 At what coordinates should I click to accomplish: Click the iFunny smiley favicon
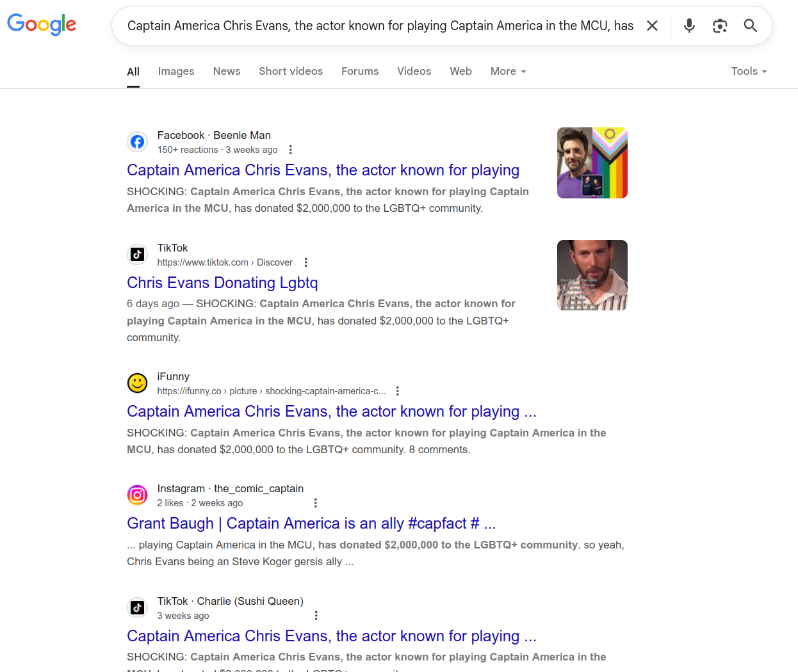click(x=137, y=383)
